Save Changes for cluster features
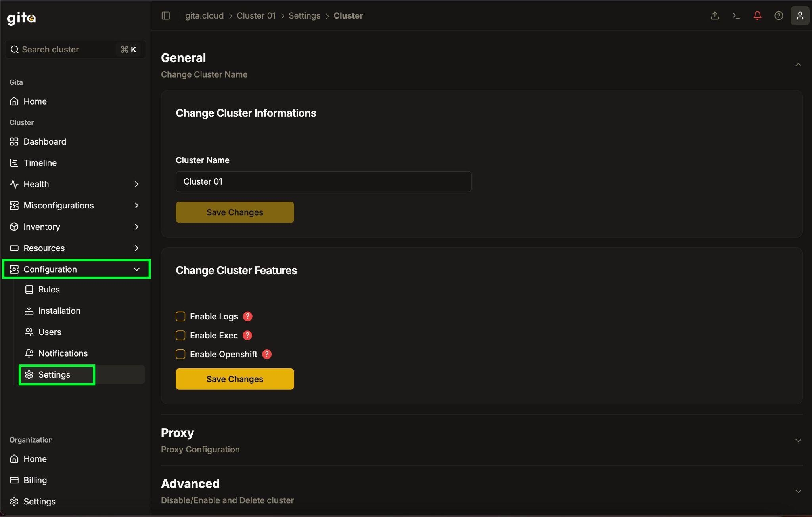 [x=235, y=379]
